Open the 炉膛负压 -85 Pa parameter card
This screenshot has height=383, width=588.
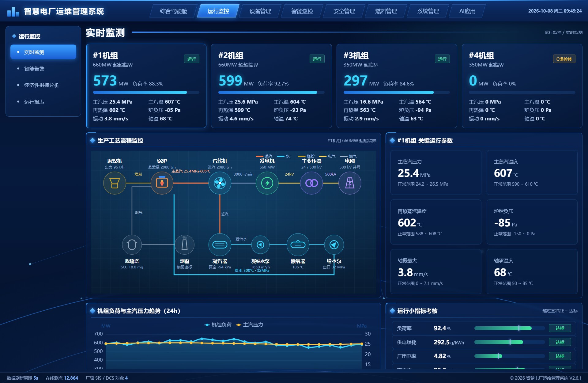click(532, 222)
